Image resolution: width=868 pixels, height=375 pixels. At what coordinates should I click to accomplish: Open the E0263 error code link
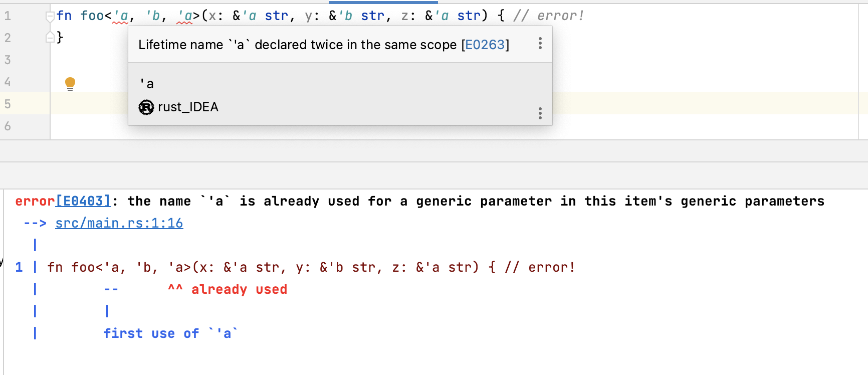click(x=486, y=44)
